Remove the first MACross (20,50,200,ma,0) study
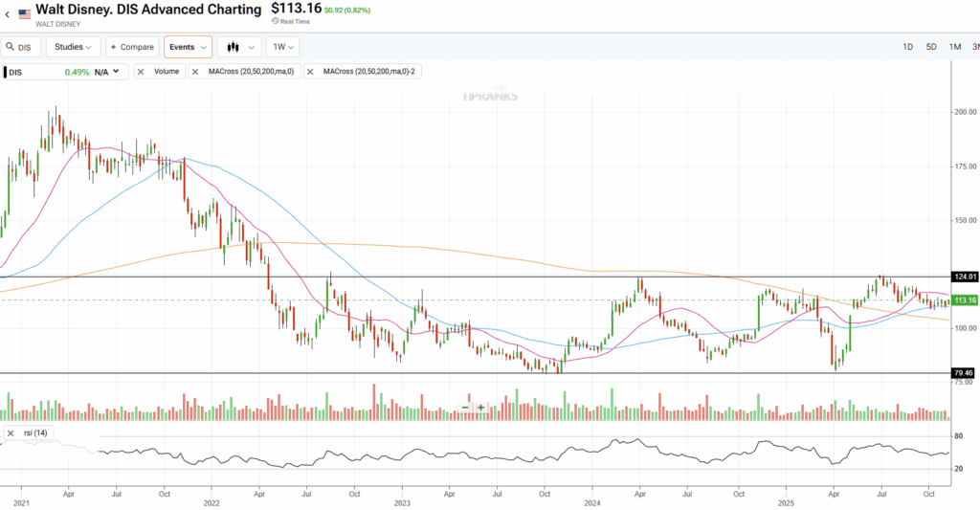Viewport: 980px width, 510px height. (x=197, y=72)
